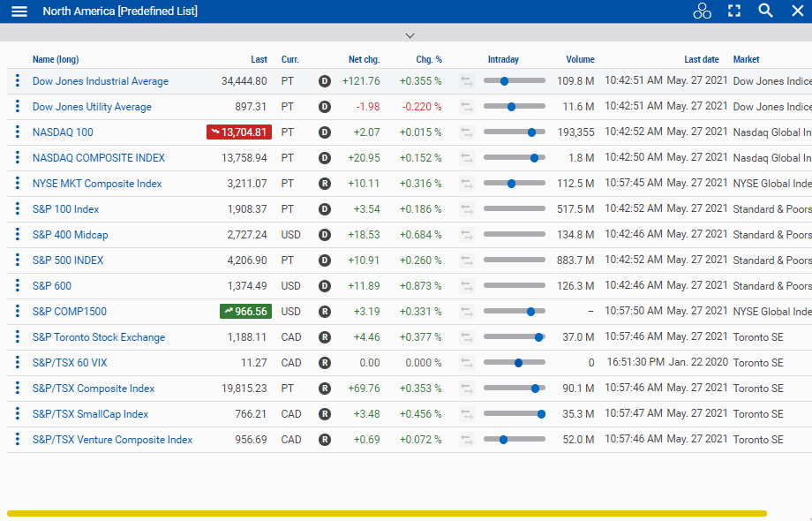Open S&P 100 Index link
Screen dimensions: 812x521
(x=66, y=208)
